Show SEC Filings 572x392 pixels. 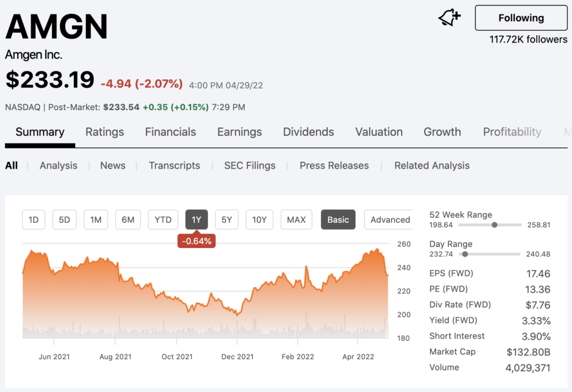click(x=250, y=165)
